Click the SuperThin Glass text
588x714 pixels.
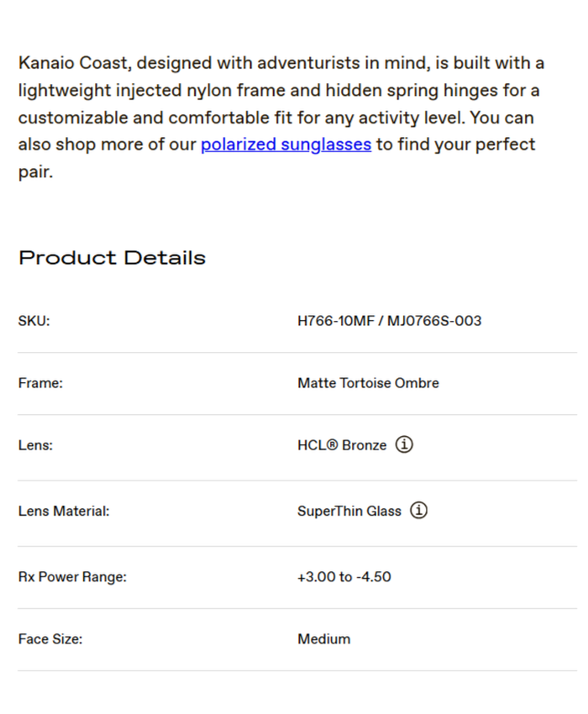click(349, 511)
